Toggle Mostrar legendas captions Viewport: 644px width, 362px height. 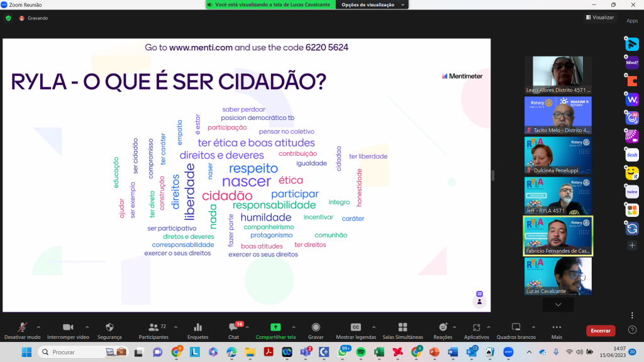(x=355, y=330)
